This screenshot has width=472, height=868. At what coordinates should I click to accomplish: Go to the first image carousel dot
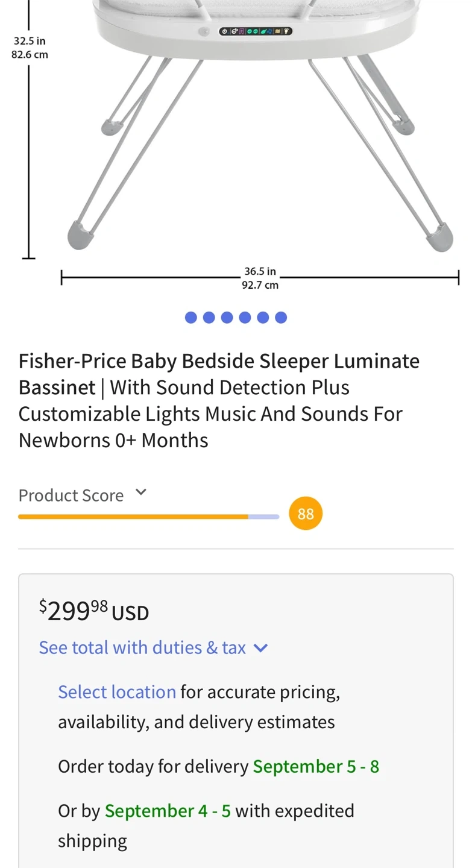(x=191, y=318)
